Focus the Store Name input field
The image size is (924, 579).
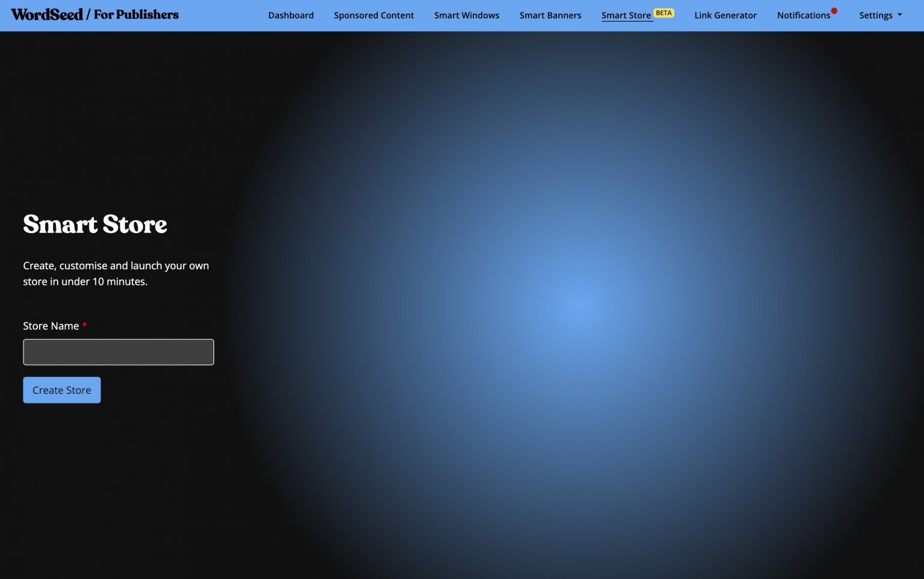(x=119, y=352)
